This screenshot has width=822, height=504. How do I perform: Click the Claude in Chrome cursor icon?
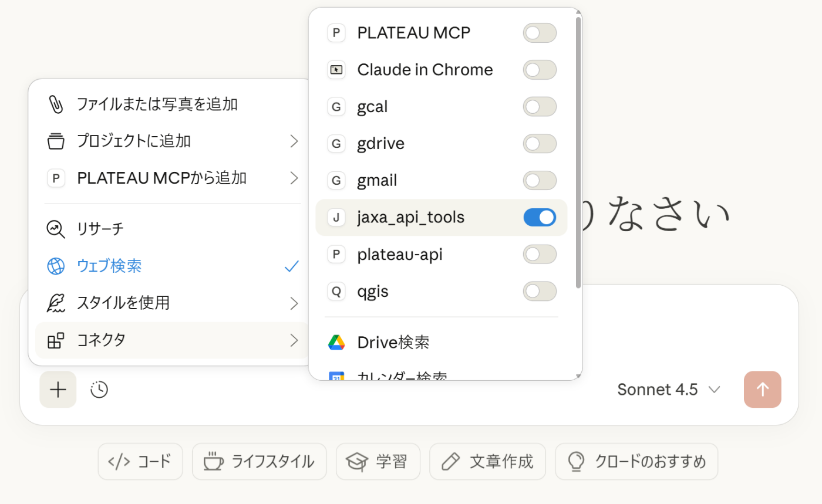pos(336,70)
